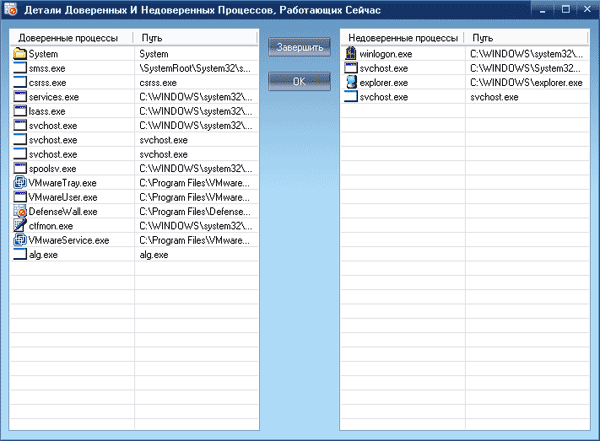
Task: Click the DefenseWall icon in the title bar
Action: point(11,9)
